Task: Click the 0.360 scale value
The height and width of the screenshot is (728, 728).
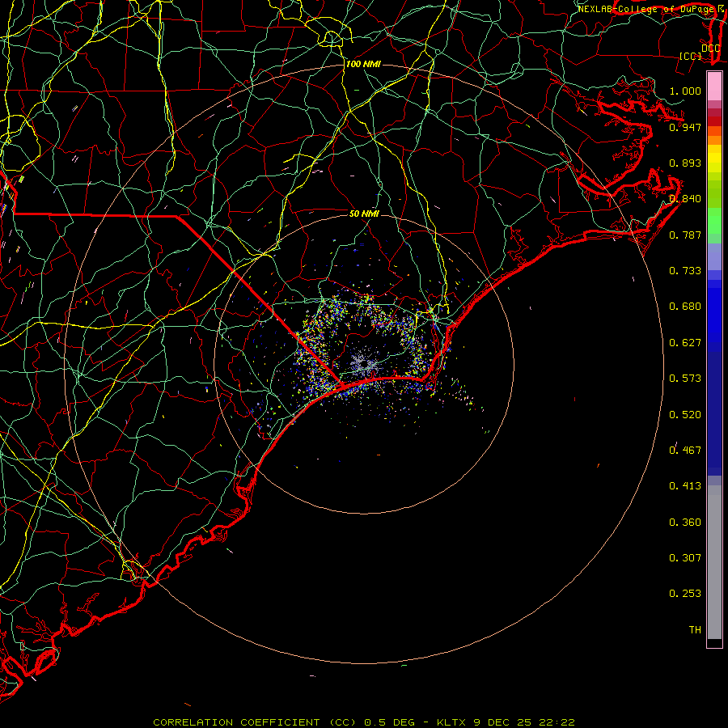Action: (x=685, y=523)
